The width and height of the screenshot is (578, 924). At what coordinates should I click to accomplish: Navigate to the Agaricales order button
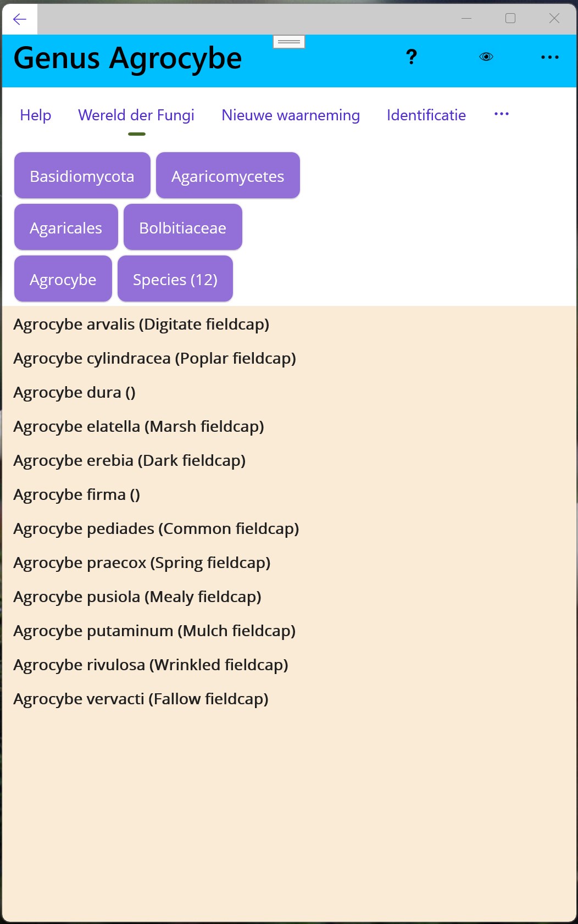(66, 227)
